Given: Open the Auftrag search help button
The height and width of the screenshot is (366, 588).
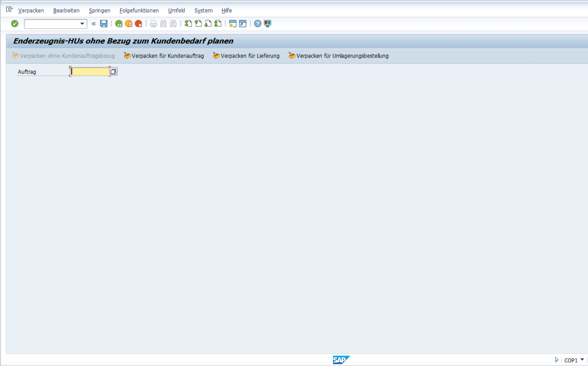Looking at the screenshot, I should [113, 71].
